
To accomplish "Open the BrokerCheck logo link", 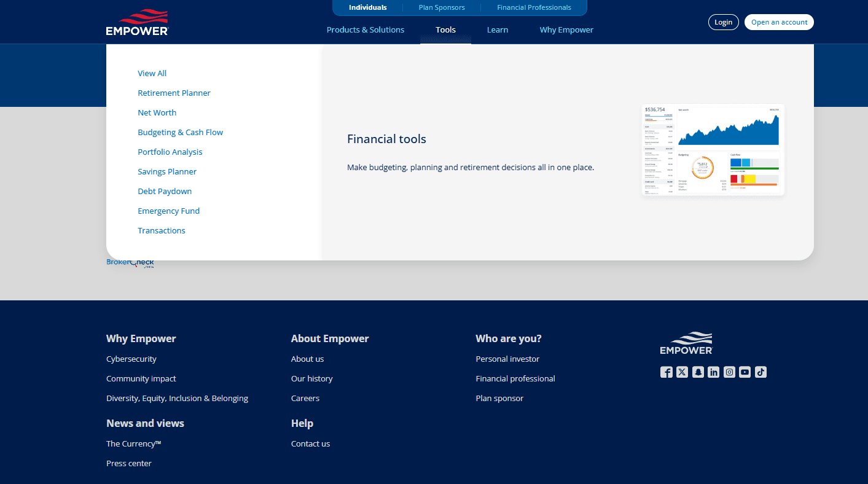I will coord(130,263).
